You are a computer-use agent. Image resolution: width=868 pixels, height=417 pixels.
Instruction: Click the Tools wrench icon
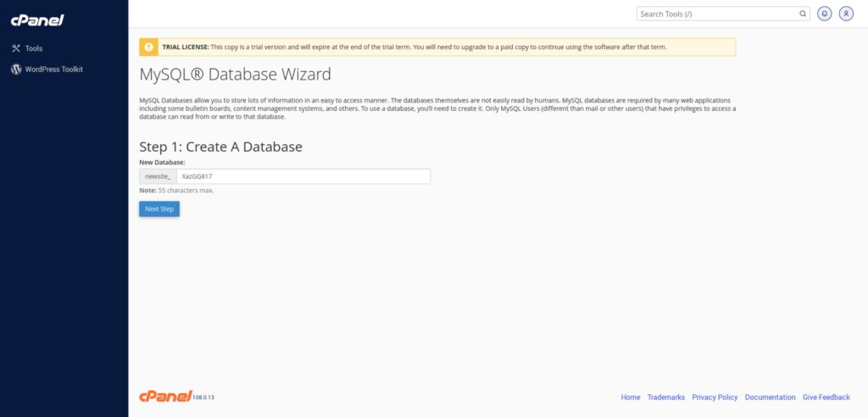click(16, 48)
